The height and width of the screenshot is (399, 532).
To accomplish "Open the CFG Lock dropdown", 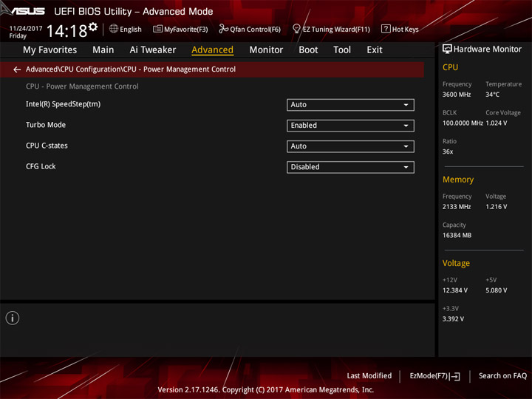I will pyautogui.click(x=350, y=167).
